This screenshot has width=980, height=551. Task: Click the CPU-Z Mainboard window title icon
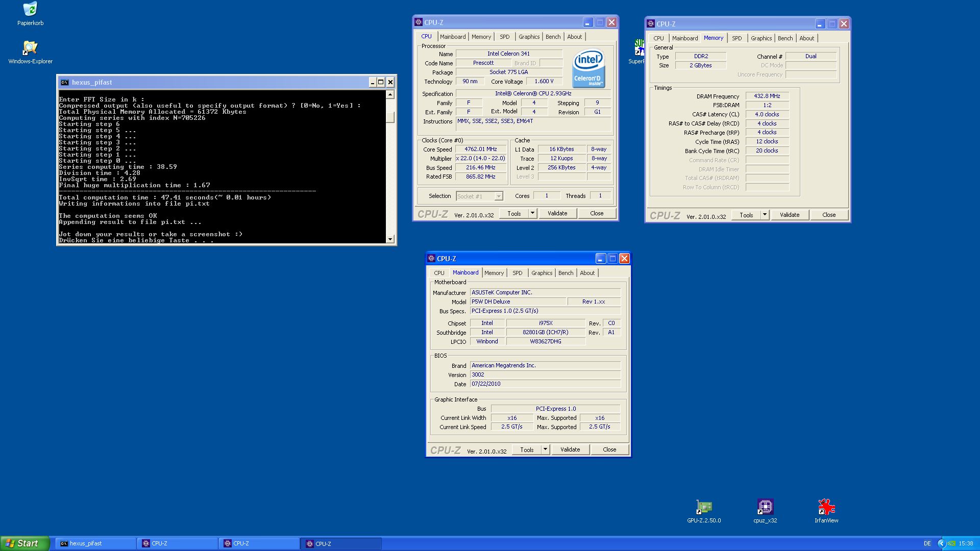click(x=431, y=259)
